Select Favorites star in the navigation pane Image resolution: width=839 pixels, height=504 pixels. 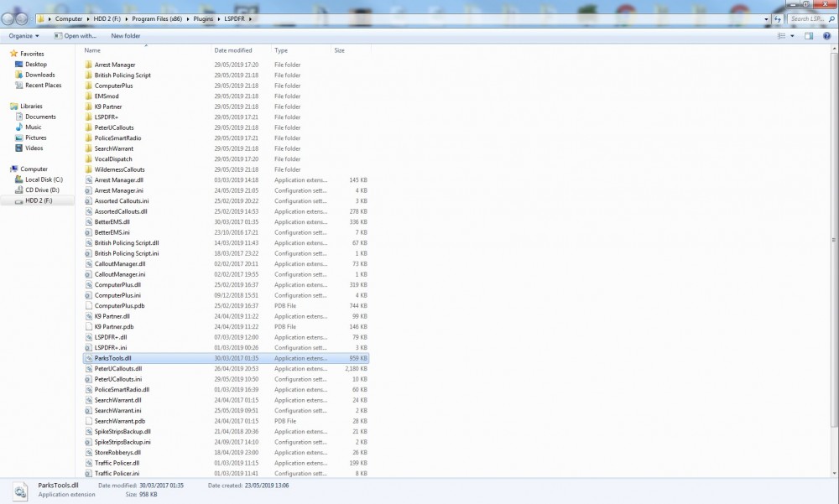click(14, 54)
